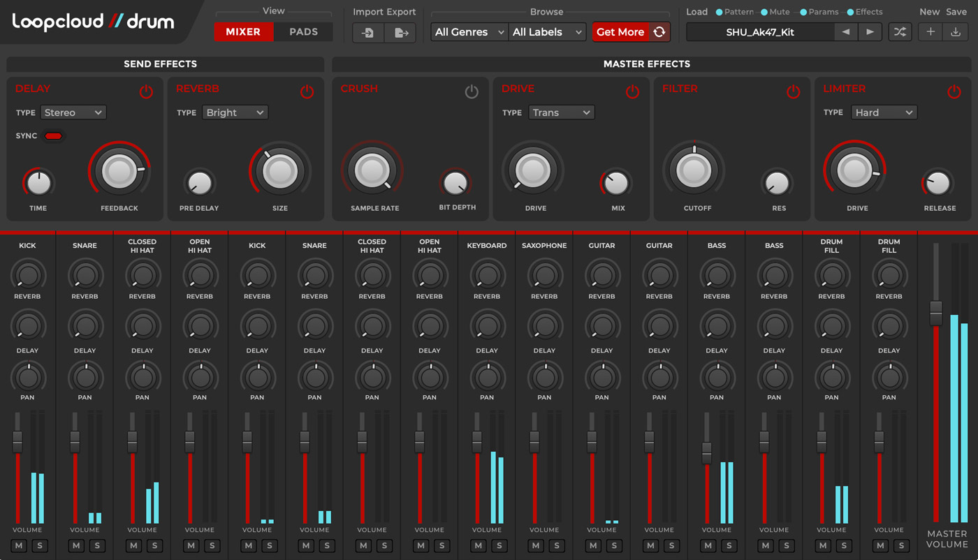The height and width of the screenshot is (560, 978).
Task: Click the Master Volume fader
Action: [936, 311]
